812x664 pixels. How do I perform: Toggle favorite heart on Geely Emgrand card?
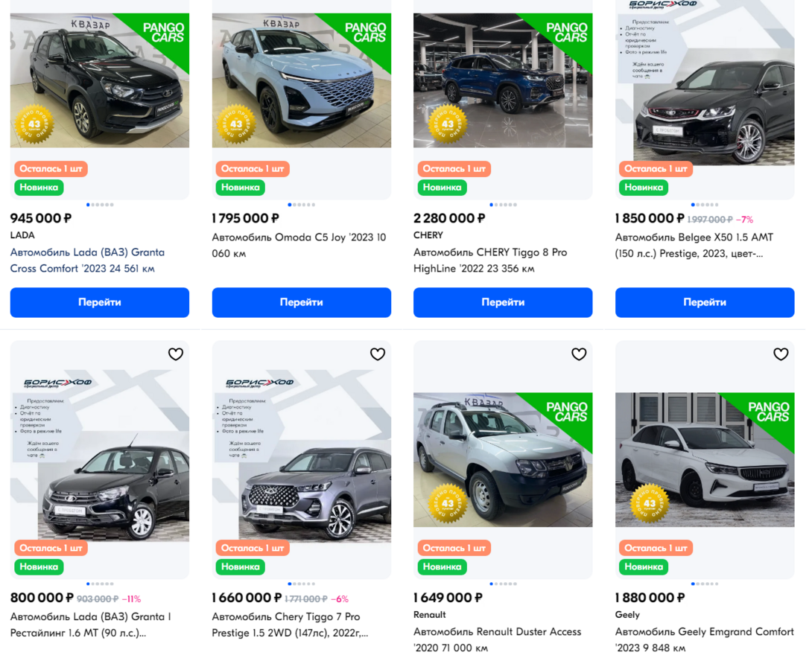tap(781, 354)
